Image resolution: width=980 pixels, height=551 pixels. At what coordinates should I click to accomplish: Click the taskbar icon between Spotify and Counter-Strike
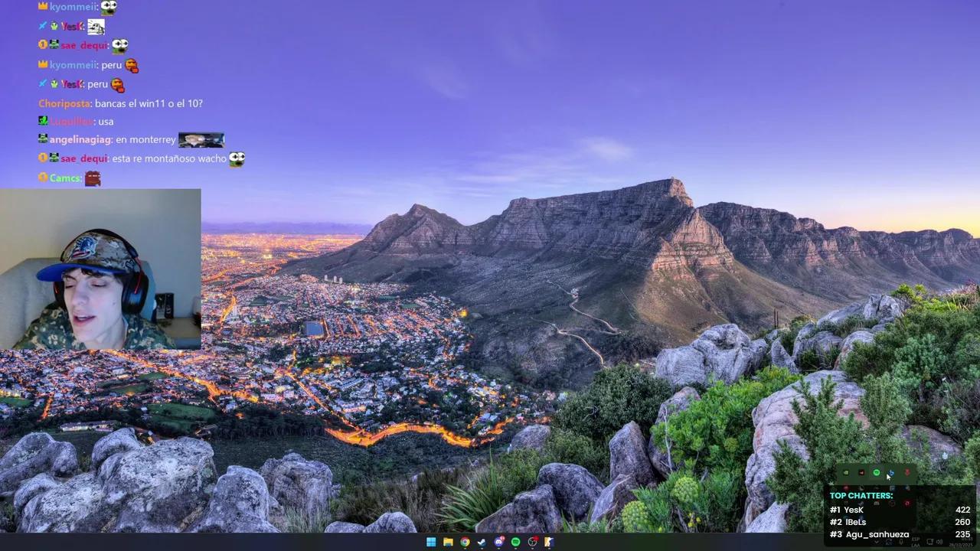pyautogui.click(x=532, y=542)
